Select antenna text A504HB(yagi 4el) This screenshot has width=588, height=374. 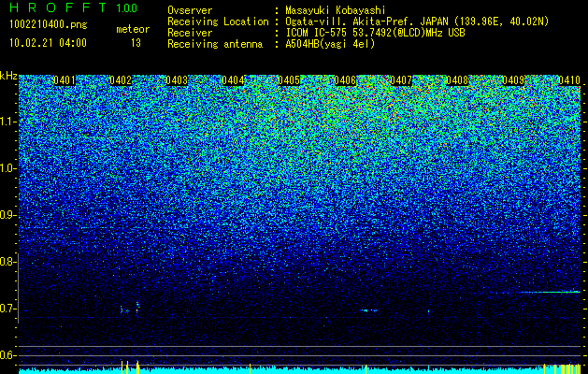click(x=330, y=44)
